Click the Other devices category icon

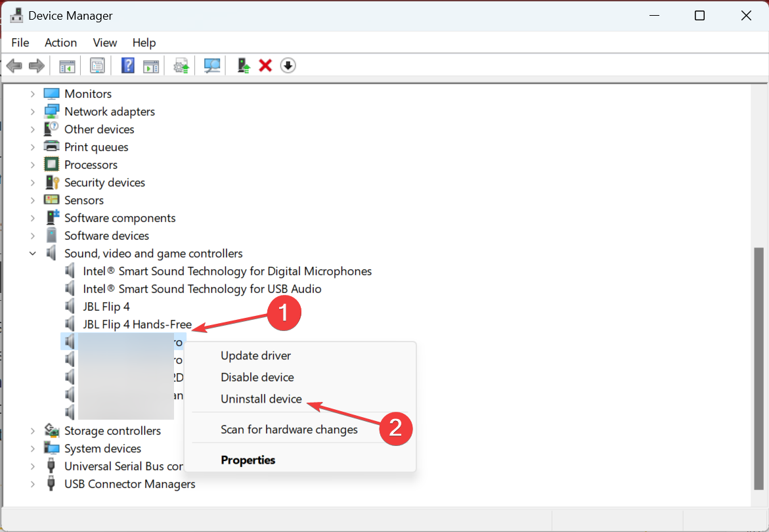(51, 129)
